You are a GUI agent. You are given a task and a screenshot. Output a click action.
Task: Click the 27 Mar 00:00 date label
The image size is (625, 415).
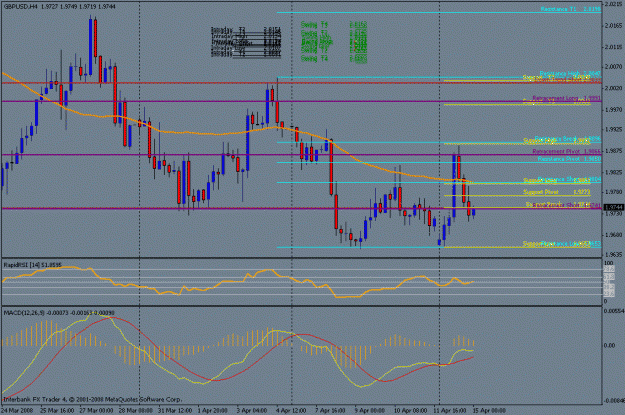96,410
